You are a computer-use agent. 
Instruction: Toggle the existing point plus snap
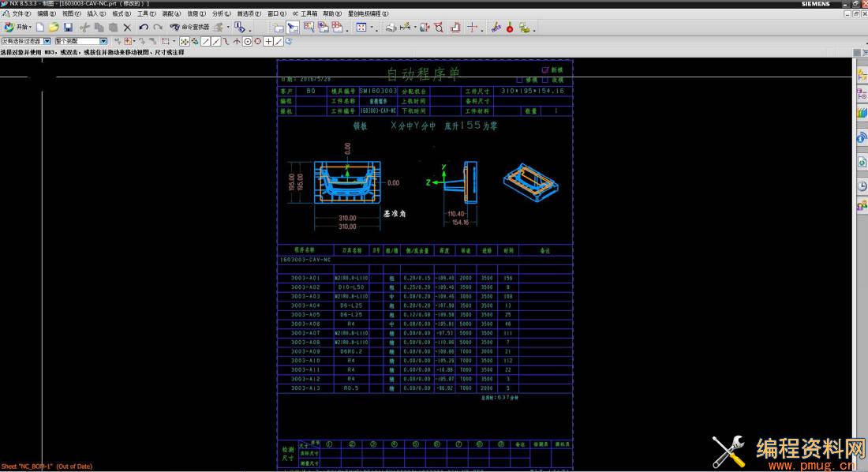tap(268, 42)
